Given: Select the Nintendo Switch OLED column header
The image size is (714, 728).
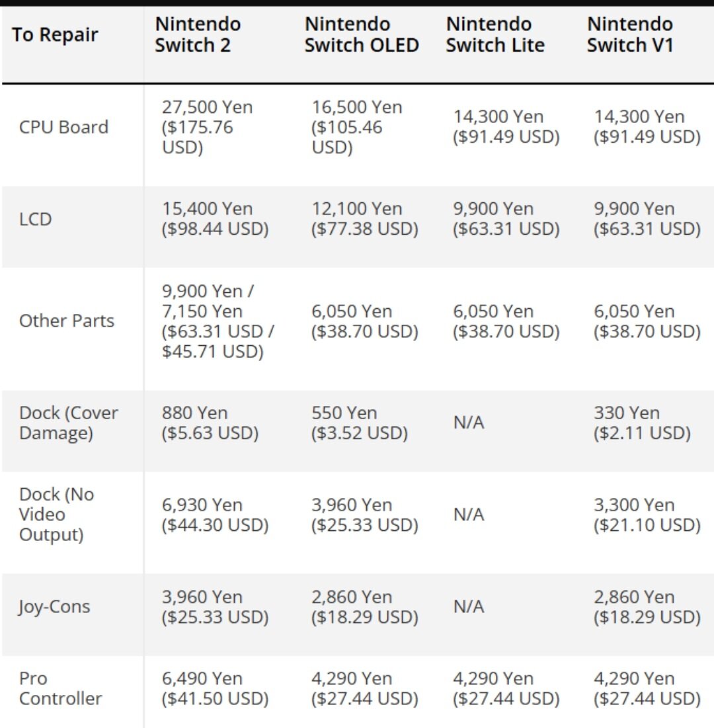Looking at the screenshot, I should tap(362, 34).
